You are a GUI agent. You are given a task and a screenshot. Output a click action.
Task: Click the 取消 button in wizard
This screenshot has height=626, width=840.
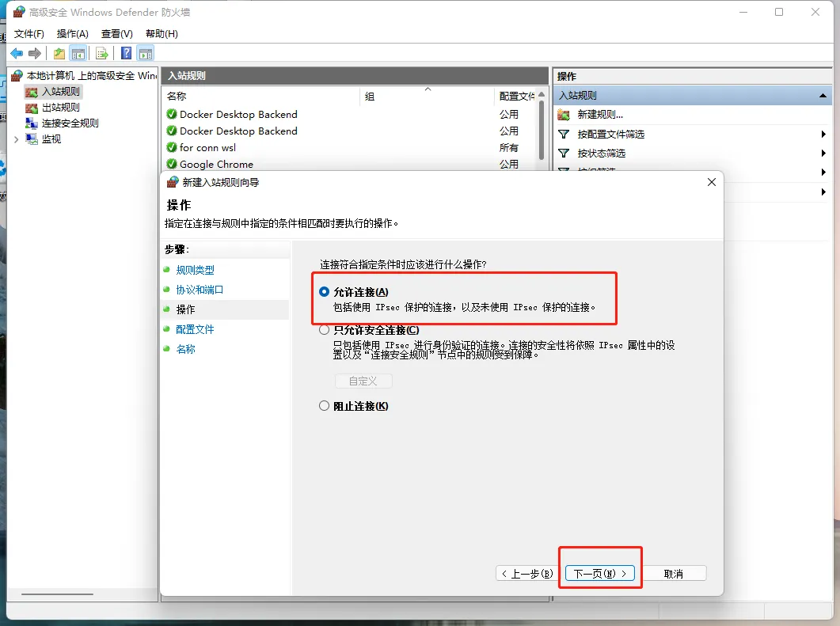coord(673,574)
